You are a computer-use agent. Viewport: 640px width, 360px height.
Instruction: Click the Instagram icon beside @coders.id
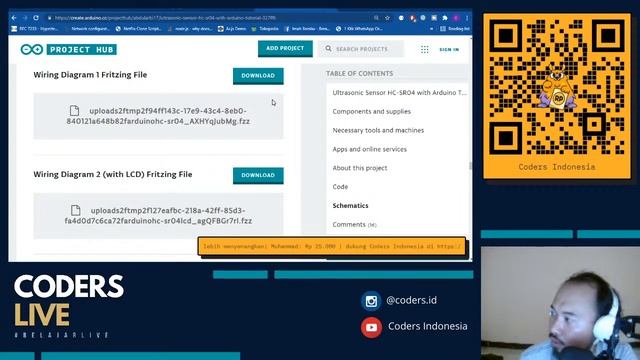click(x=371, y=301)
